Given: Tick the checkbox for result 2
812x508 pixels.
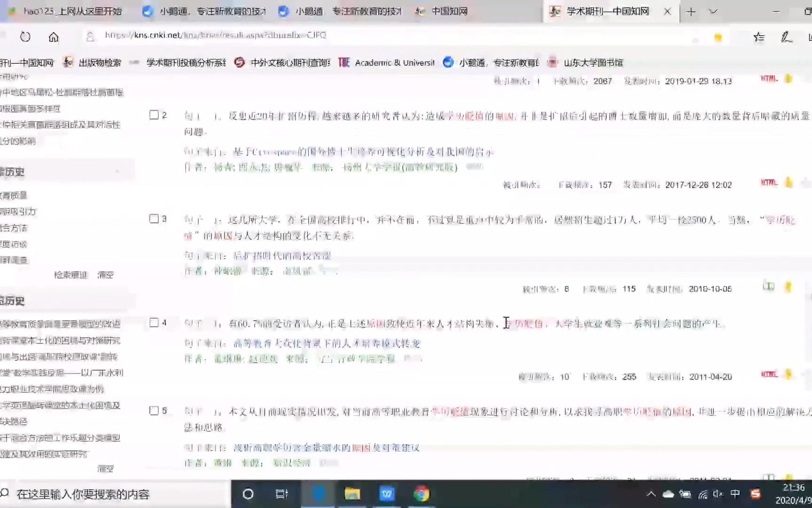Looking at the screenshot, I should (x=154, y=115).
